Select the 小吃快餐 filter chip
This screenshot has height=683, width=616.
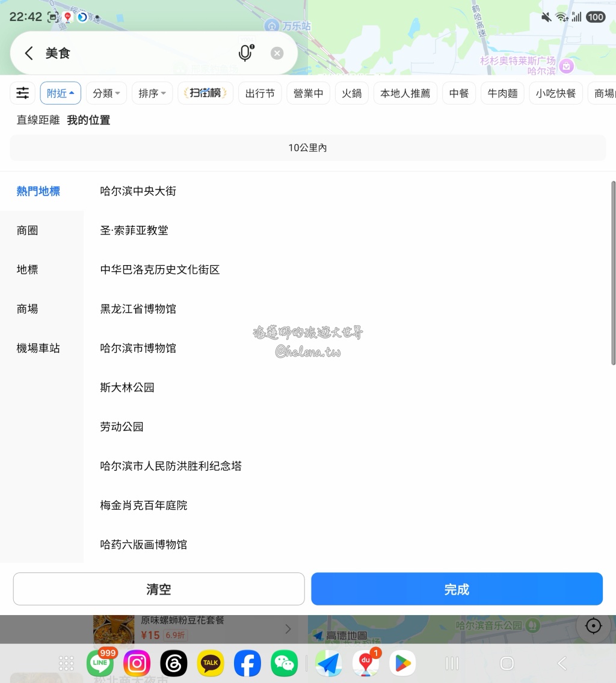tap(556, 93)
